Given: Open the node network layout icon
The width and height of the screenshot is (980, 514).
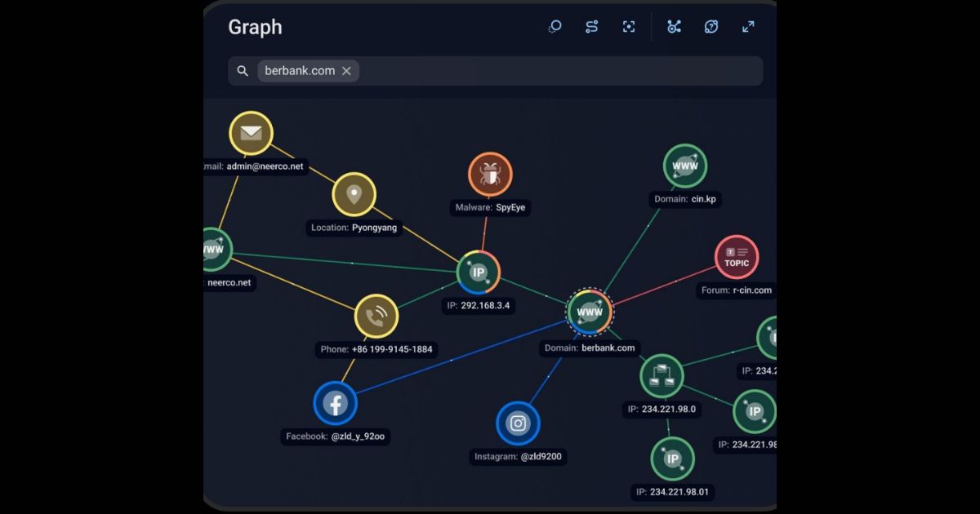Looking at the screenshot, I should point(674,27).
